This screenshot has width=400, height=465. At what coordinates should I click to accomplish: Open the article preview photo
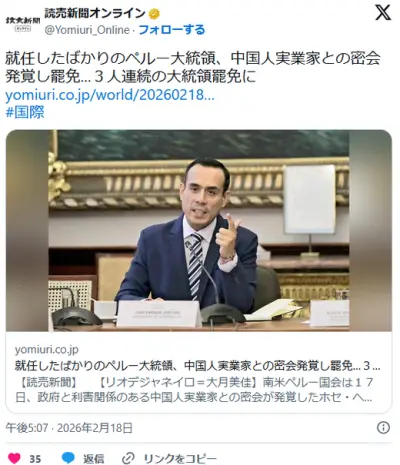199,230
